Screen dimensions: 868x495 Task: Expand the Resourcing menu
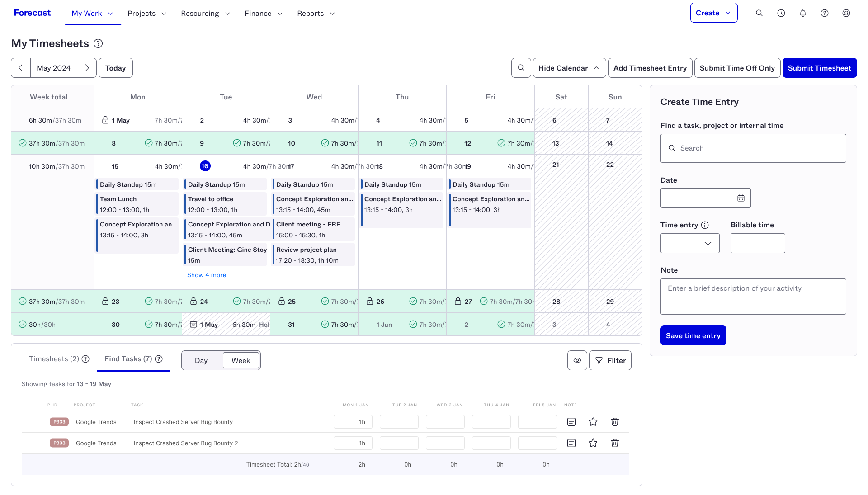[x=205, y=13]
